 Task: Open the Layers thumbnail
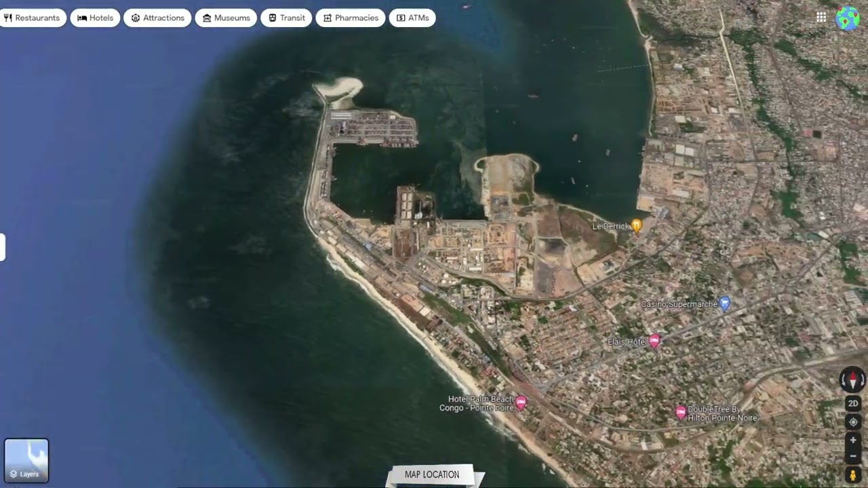(26, 460)
